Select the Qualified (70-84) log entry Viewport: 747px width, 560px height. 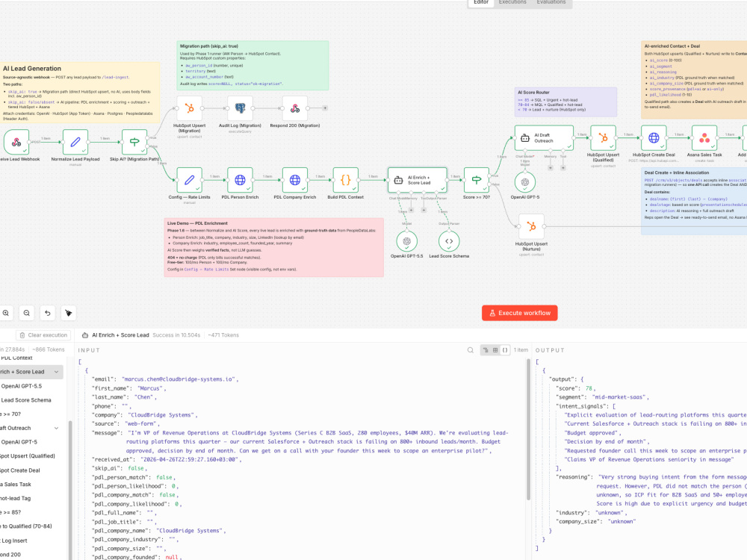click(x=26, y=526)
